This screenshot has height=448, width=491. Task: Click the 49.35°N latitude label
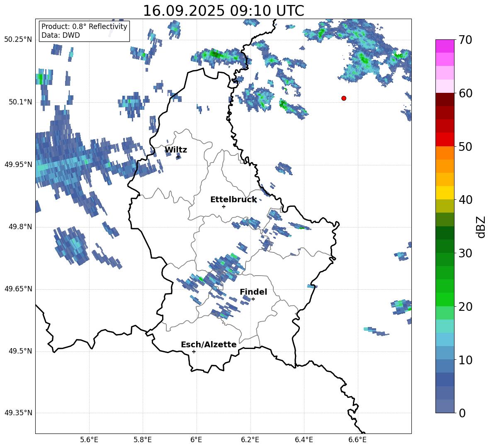(x=18, y=413)
